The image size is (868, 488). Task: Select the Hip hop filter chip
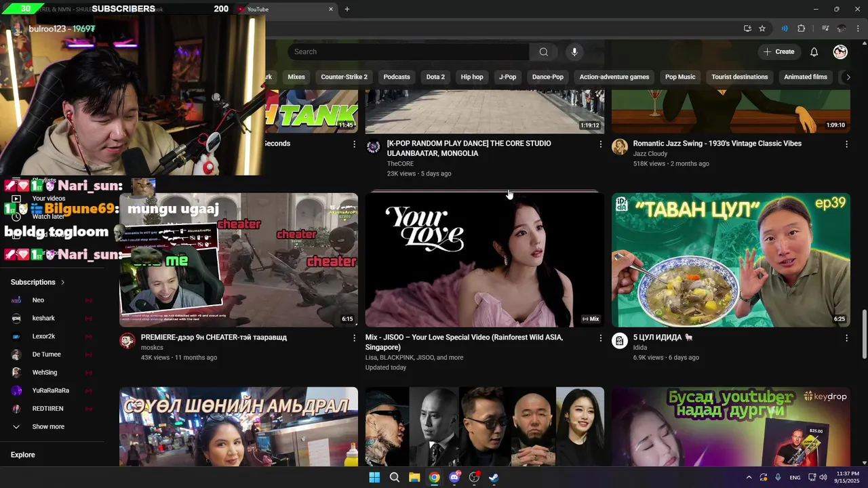tap(472, 77)
